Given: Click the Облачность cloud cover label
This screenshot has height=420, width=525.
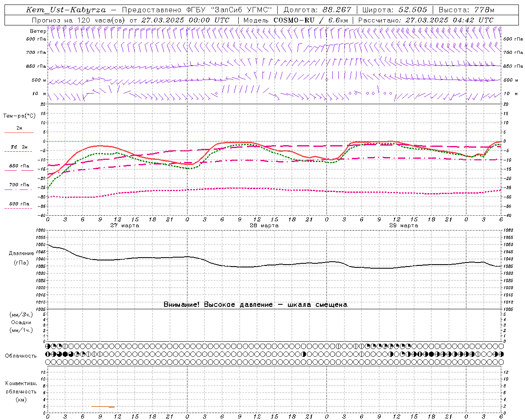Looking at the screenshot, I should 21,356.
